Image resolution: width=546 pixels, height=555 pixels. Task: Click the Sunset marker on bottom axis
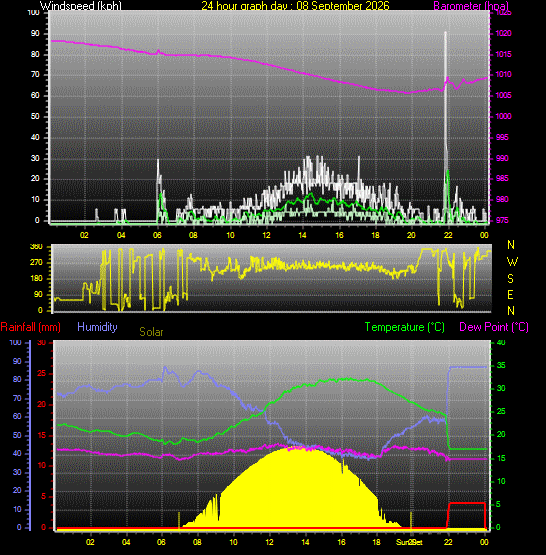[409, 542]
